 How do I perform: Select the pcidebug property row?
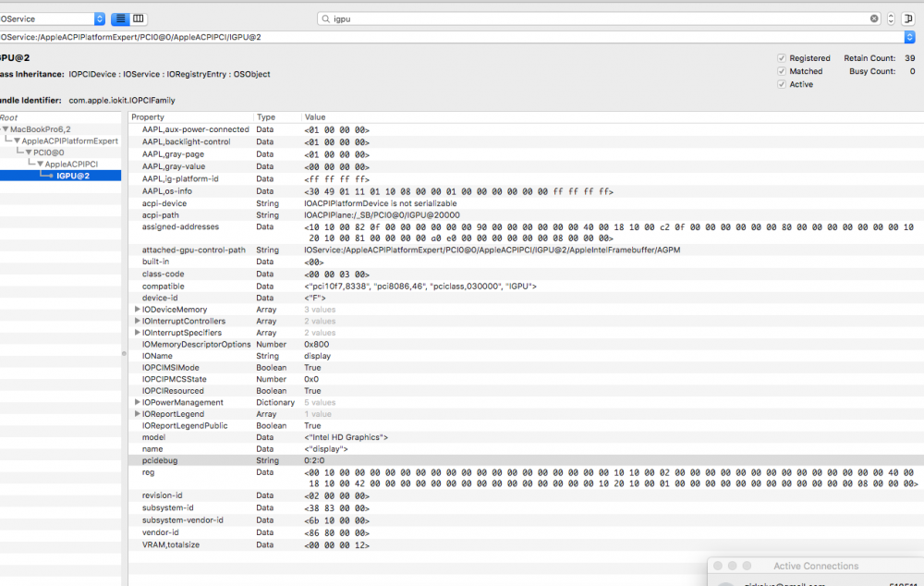click(x=526, y=460)
